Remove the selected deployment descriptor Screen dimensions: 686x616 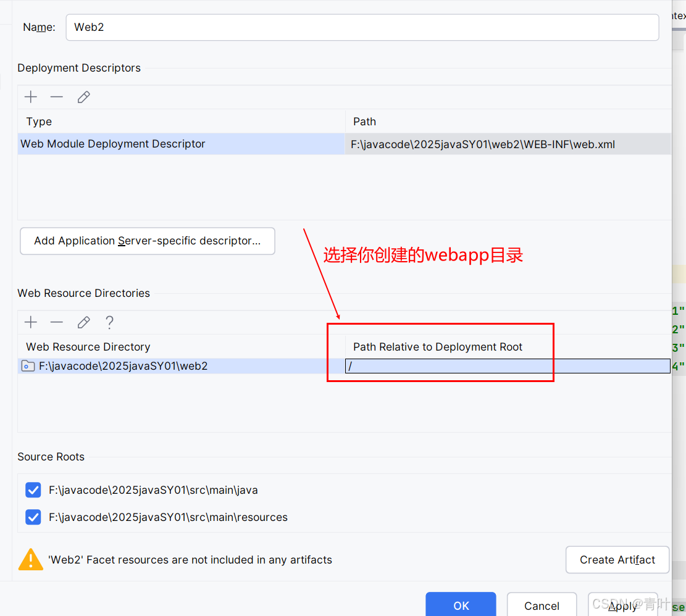click(57, 97)
